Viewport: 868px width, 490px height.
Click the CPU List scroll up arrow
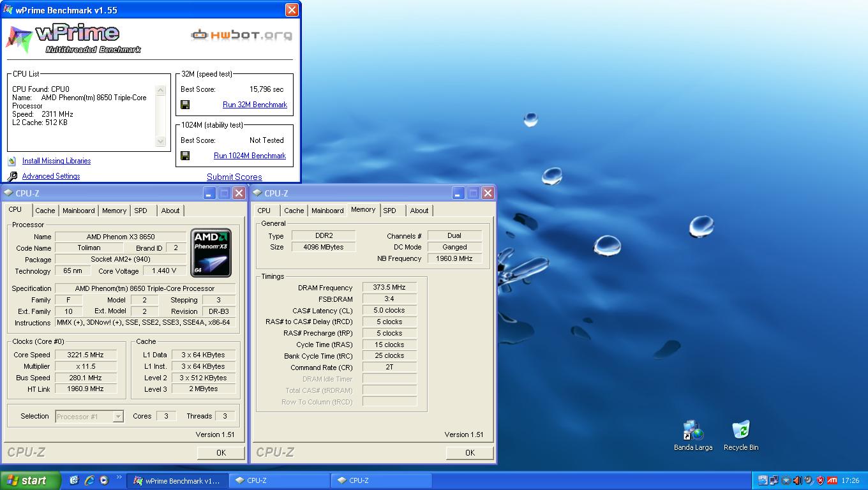coord(160,91)
